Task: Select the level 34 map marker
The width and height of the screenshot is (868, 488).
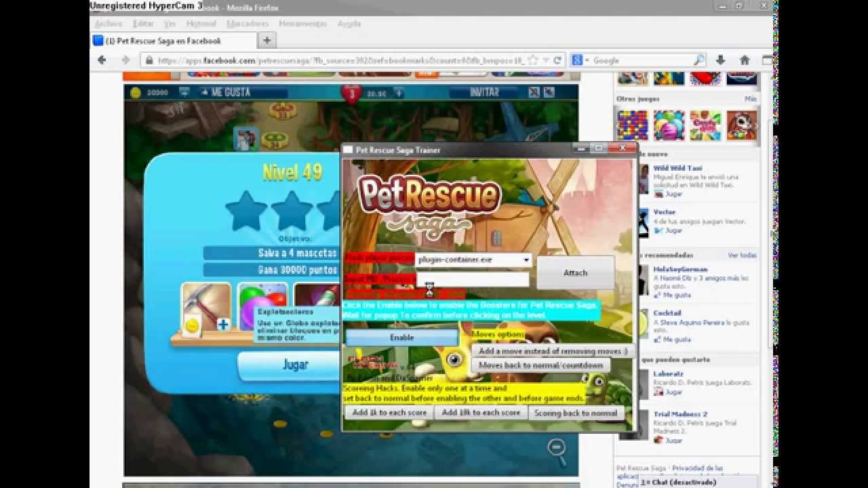Action: [x=274, y=140]
